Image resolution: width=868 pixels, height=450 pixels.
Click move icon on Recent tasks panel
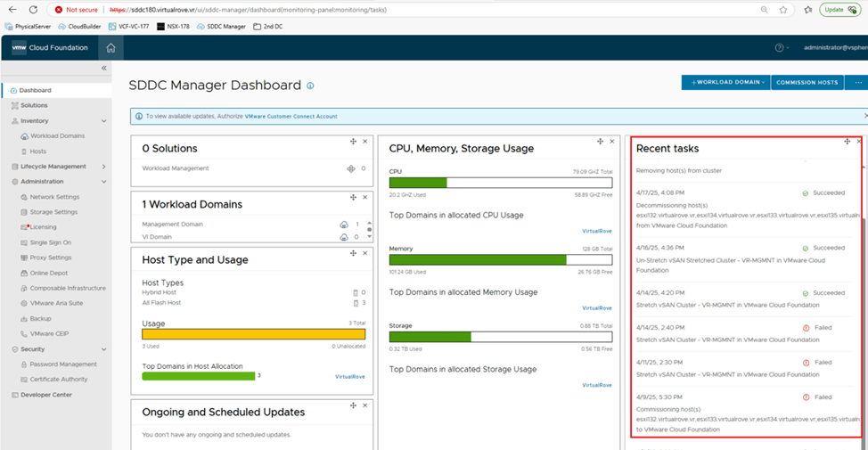(x=847, y=142)
